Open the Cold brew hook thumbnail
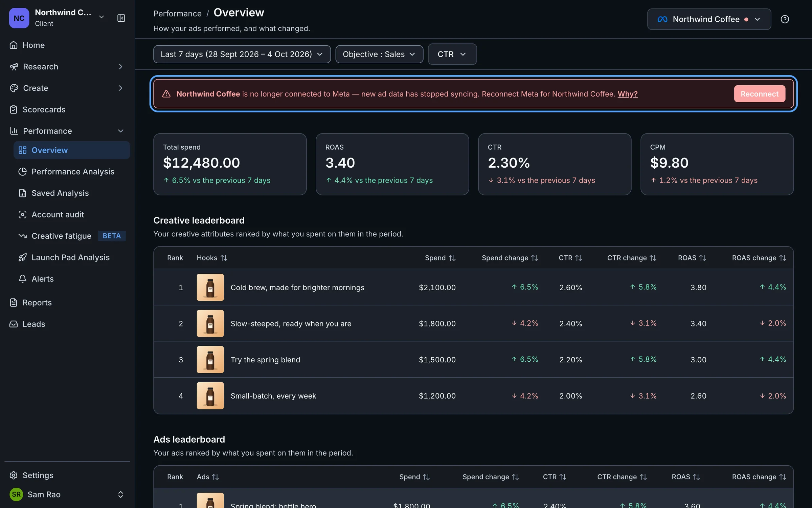Screen dimensions: 812x508 point(210,287)
